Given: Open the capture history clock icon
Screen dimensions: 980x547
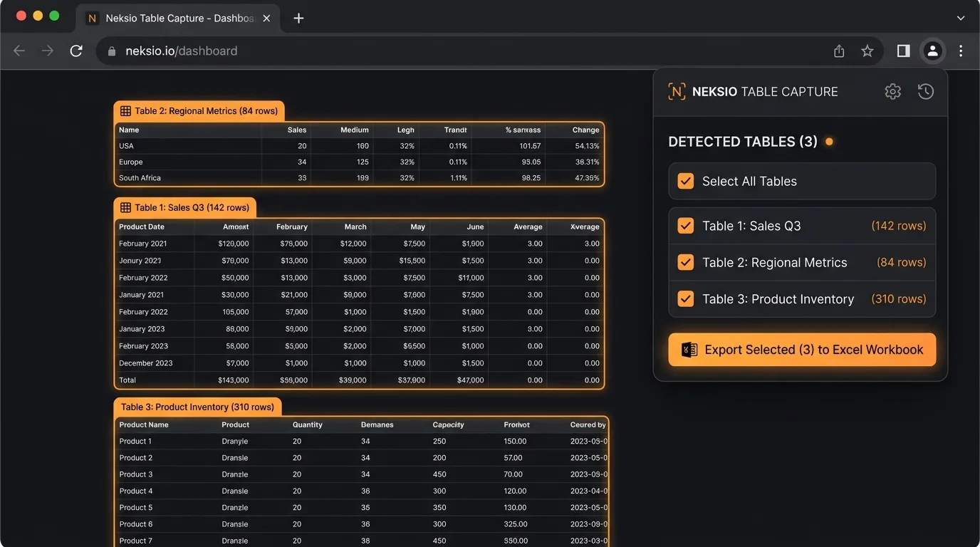Looking at the screenshot, I should pos(925,91).
